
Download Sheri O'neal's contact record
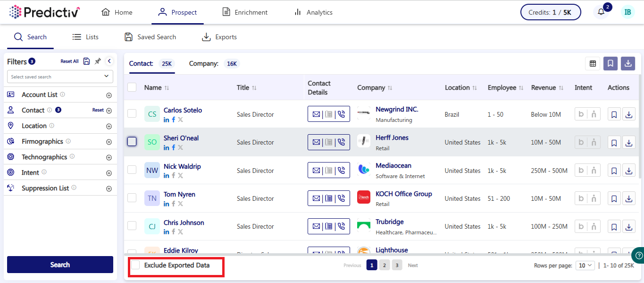[x=629, y=142]
